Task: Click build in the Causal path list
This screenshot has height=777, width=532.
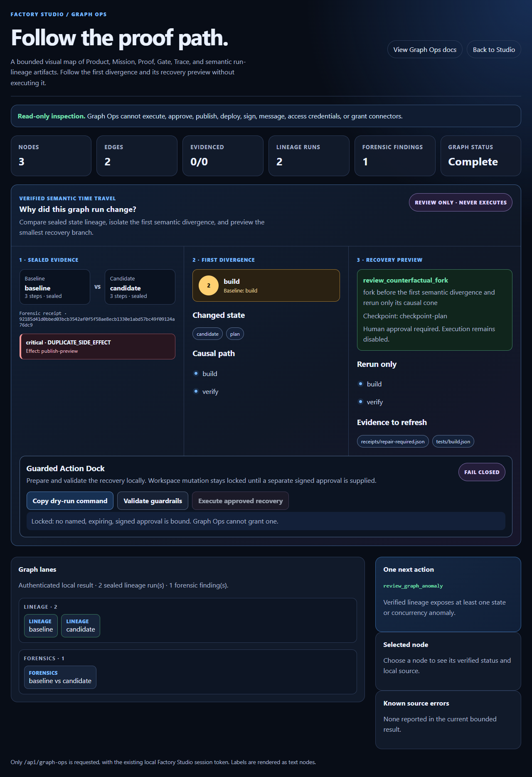Action: pos(209,374)
